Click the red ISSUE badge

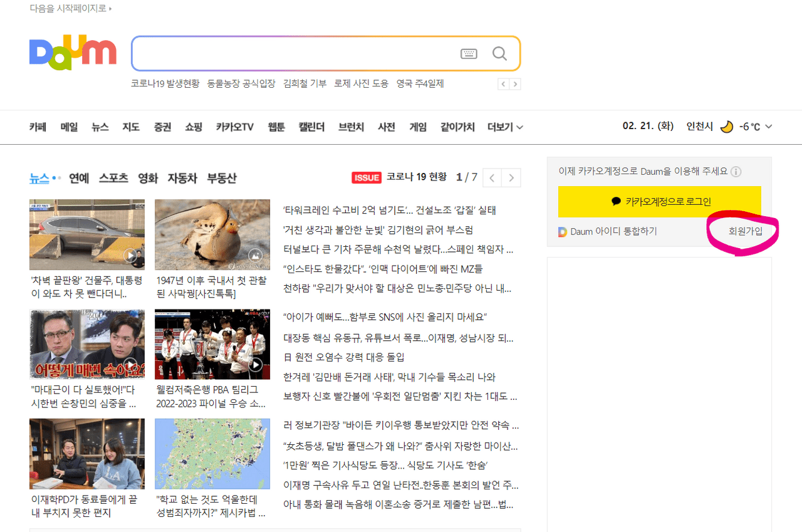coord(367,178)
